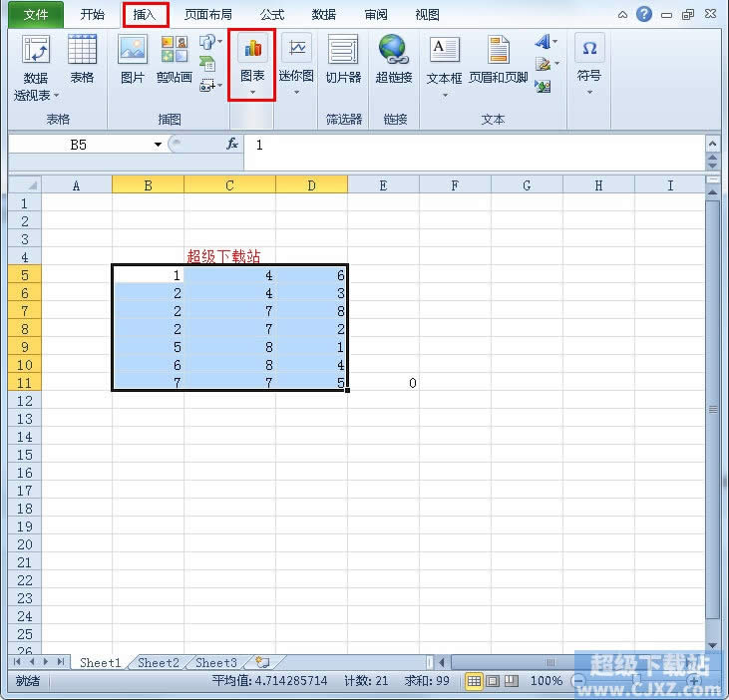729x700 pixels.
Task: Insert a 切片器 slicer
Action: 343,59
